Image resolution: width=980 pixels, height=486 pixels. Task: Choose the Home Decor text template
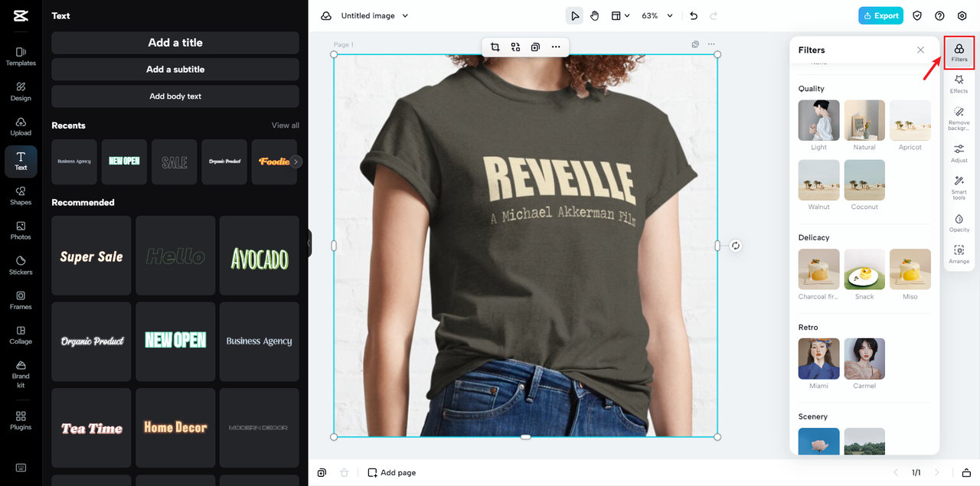[175, 428]
